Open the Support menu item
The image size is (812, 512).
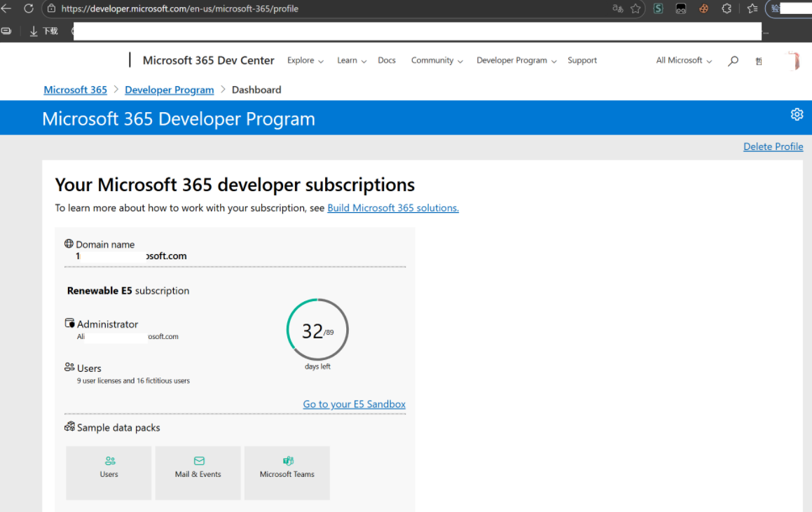coord(582,61)
